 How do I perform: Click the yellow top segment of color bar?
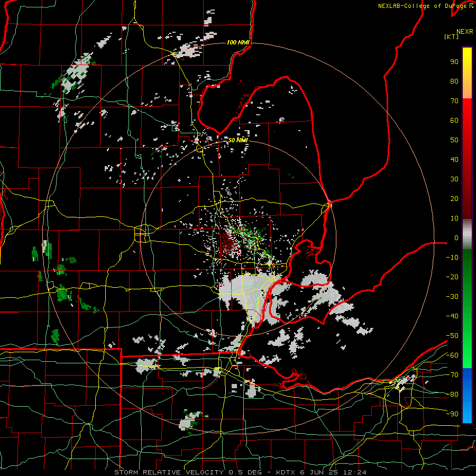[467, 73]
